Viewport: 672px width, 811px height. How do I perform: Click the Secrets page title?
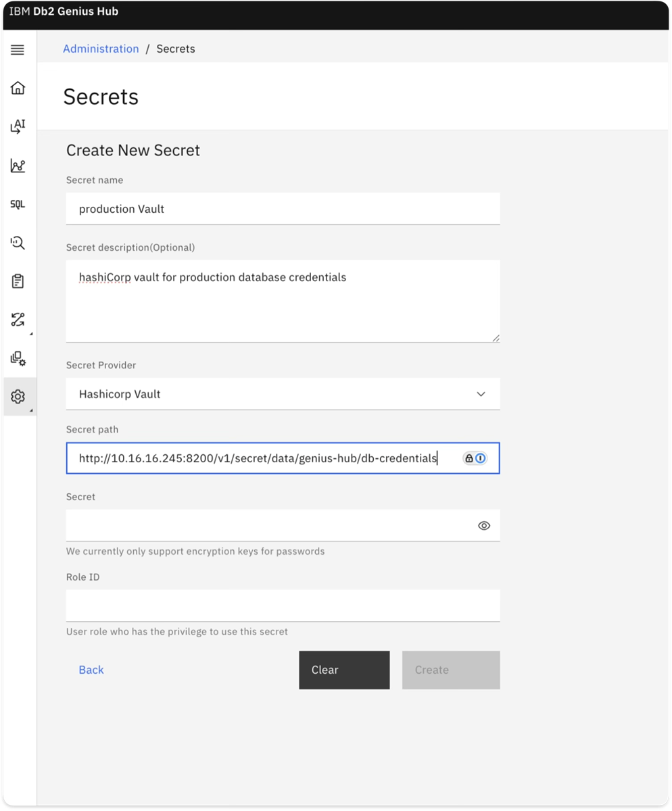tap(101, 97)
